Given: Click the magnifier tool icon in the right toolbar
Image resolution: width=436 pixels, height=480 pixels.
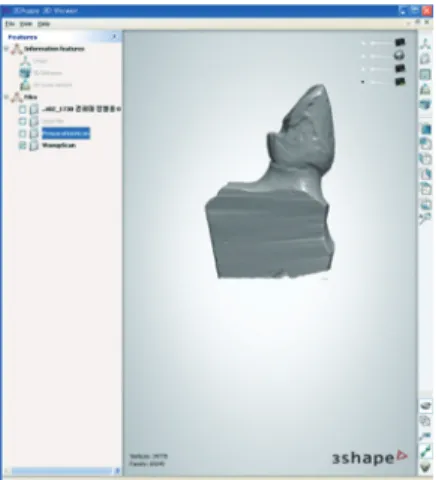Looking at the screenshot, I should coord(425,219).
